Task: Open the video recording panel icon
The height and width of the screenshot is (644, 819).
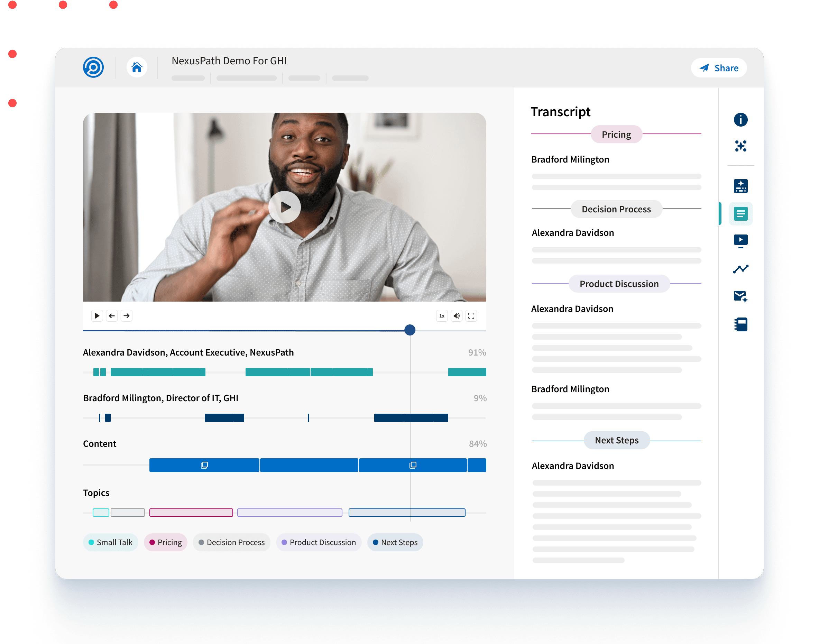Action: pos(740,241)
